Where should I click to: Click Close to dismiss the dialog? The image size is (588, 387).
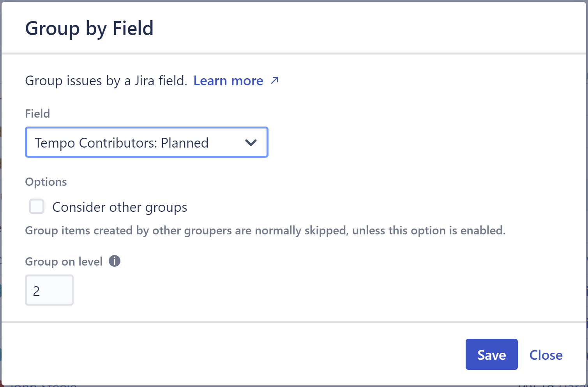click(546, 355)
